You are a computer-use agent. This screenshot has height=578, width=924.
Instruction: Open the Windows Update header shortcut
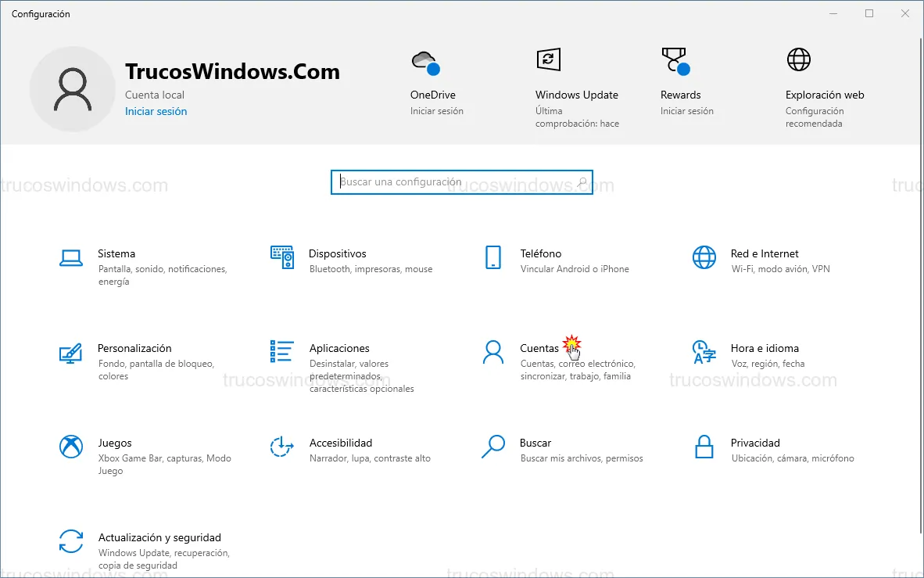coord(549,59)
